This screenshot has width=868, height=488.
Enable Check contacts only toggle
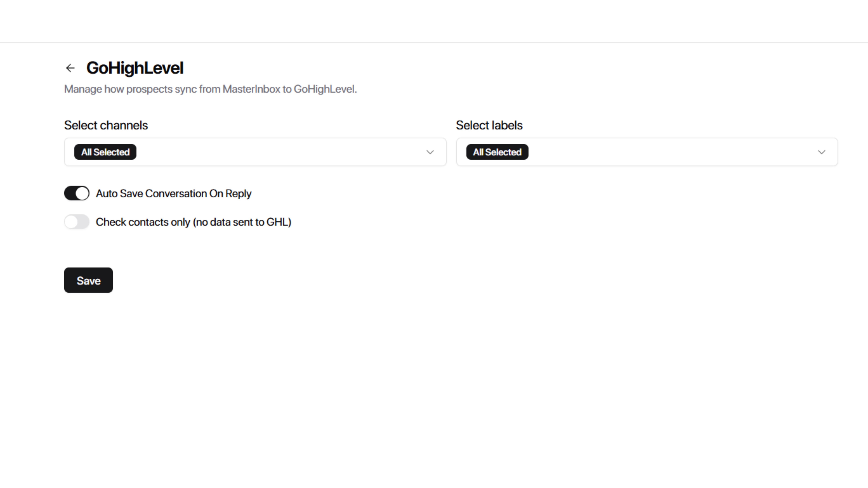click(77, 222)
